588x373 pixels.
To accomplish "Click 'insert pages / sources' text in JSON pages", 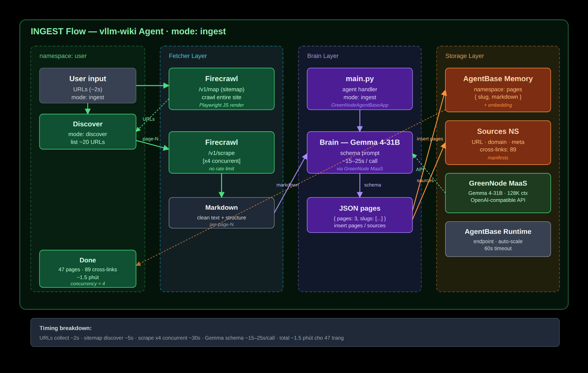I will pos(360,226).
